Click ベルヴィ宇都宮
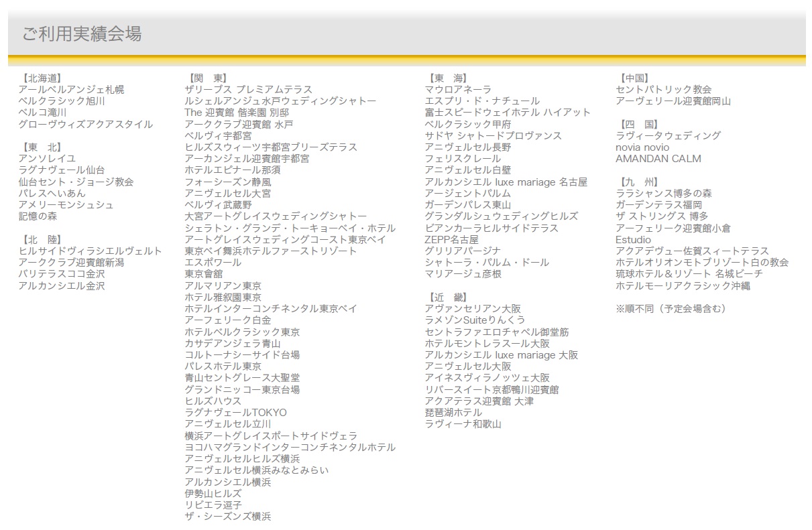Viewport: 812px width, 530px height. point(219,135)
